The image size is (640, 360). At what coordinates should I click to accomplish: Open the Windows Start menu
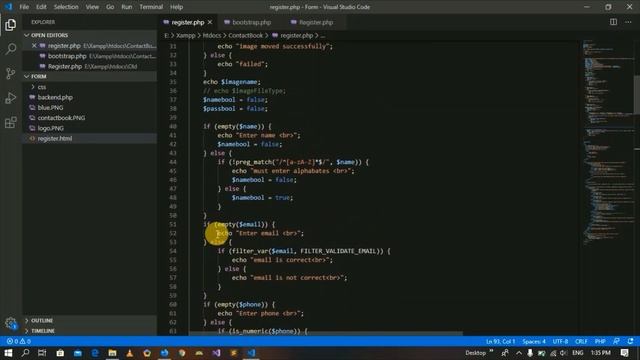click(x=8, y=353)
